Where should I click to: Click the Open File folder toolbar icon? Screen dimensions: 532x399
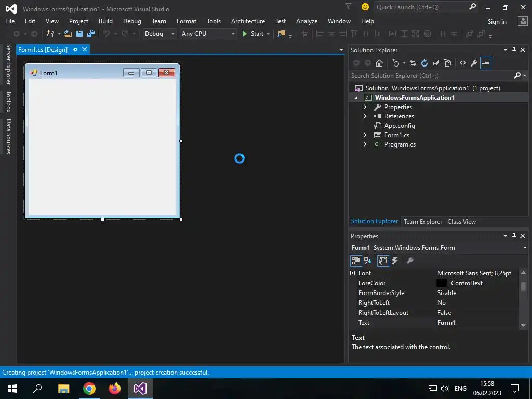[68, 34]
